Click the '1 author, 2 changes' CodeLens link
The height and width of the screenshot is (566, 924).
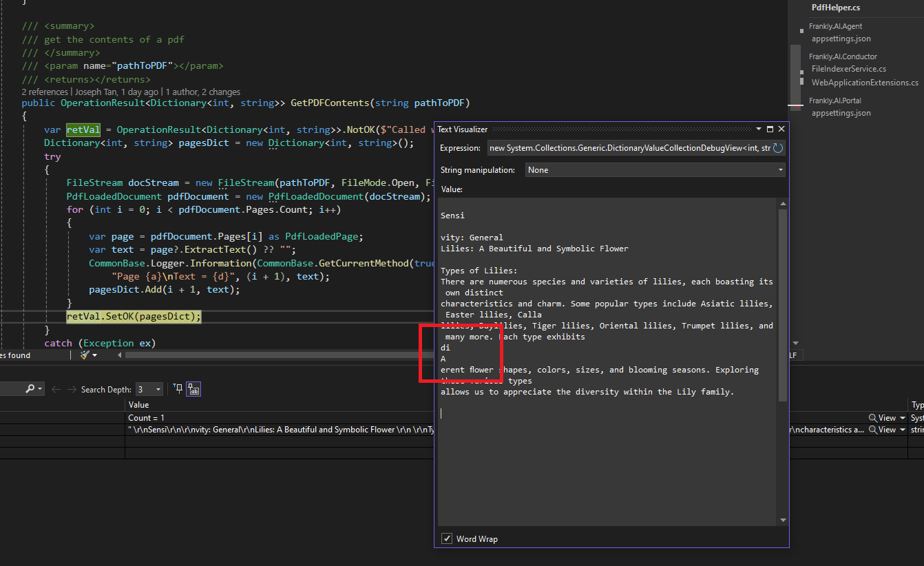[202, 92]
